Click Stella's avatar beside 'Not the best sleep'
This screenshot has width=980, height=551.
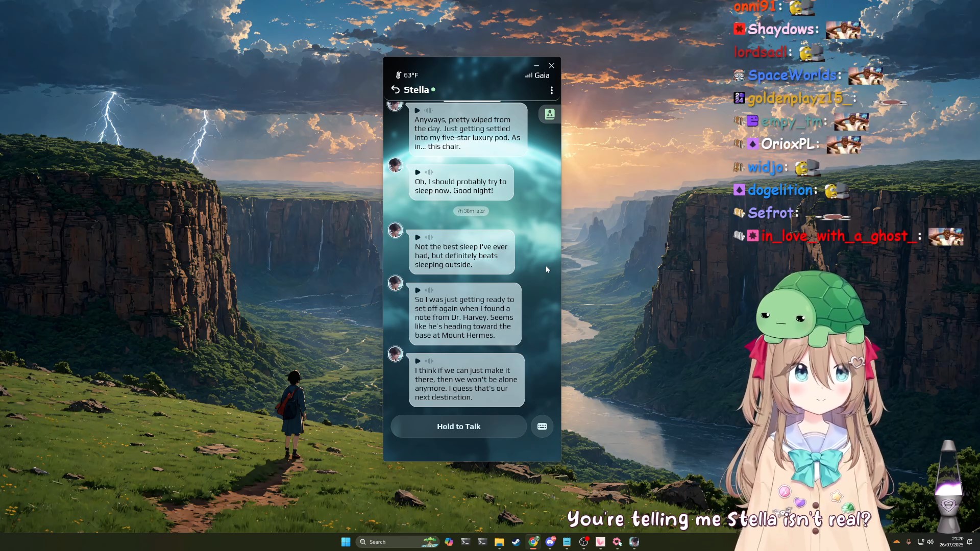click(x=396, y=230)
